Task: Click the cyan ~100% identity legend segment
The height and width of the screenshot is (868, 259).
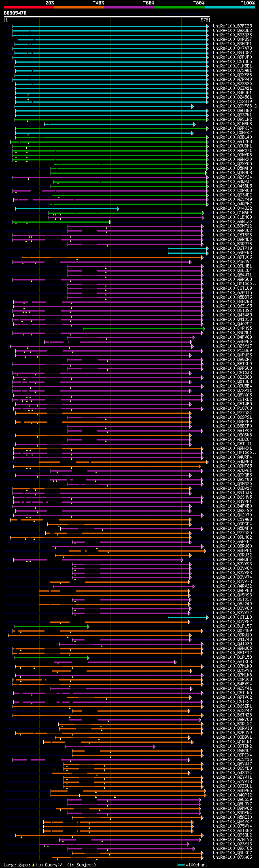Action: (x=229, y=7)
